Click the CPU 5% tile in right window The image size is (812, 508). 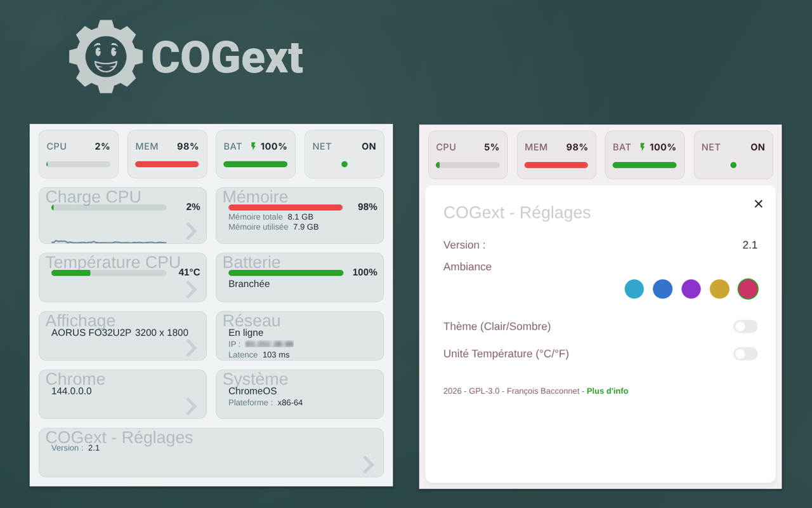[468, 155]
